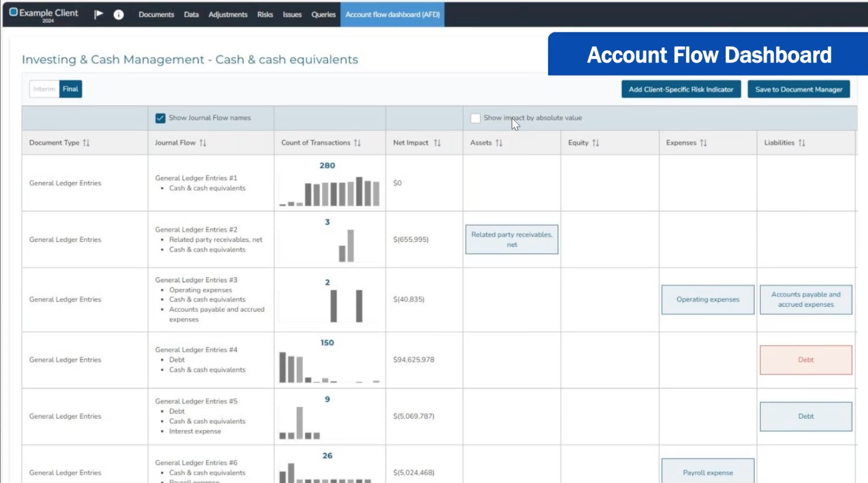Uncheck Show Journal Flow names checkbox
The height and width of the screenshot is (483, 868).
160,118
